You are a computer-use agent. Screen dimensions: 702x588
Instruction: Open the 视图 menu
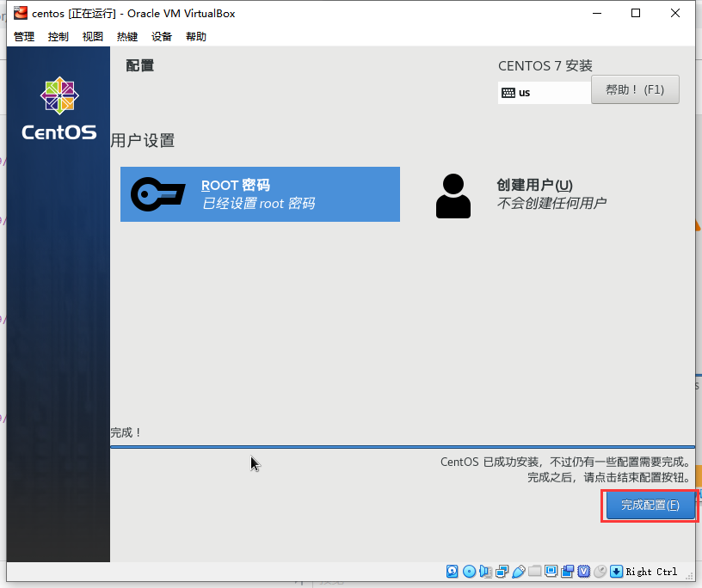pyautogui.click(x=93, y=36)
